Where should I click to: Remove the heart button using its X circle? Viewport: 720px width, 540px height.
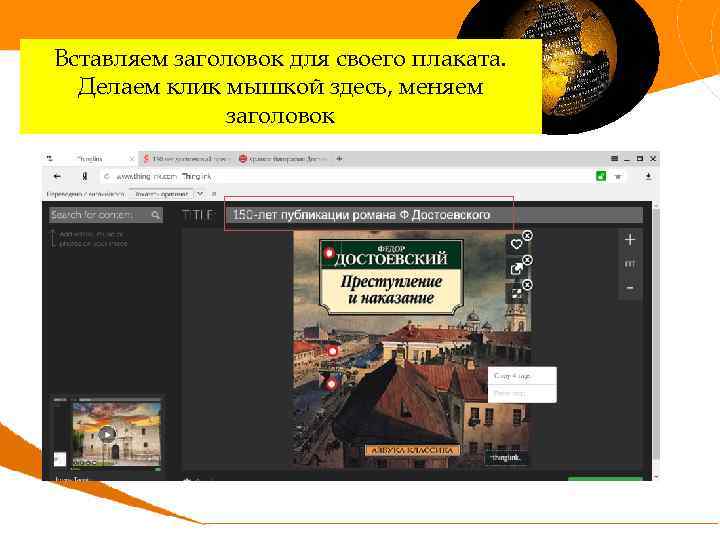tap(527, 236)
